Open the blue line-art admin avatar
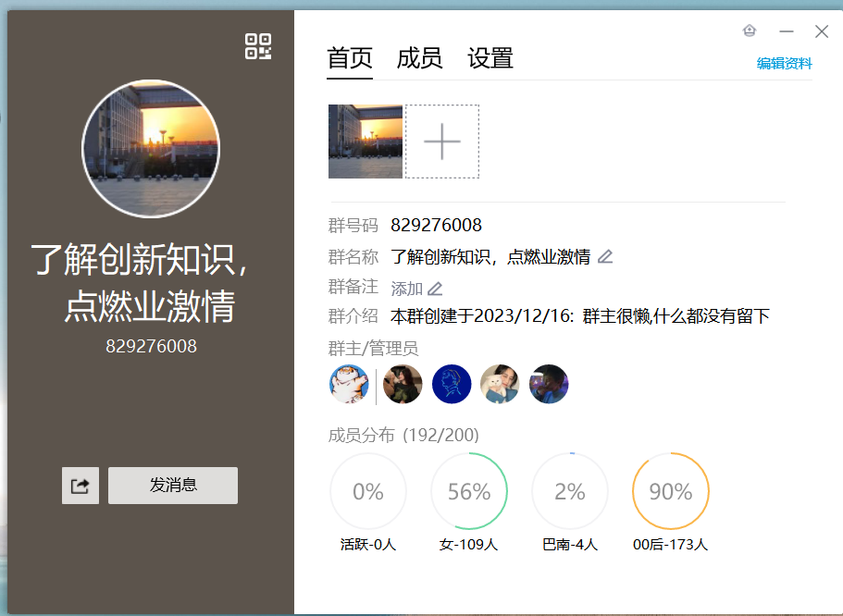This screenshot has height=616, width=843. click(452, 384)
